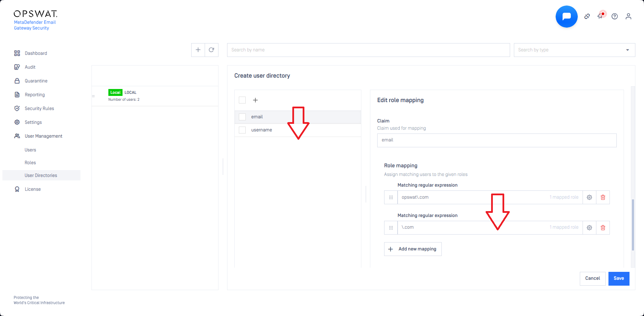
Task: Click the refresh directories icon
Action: pyautogui.click(x=212, y=50)
